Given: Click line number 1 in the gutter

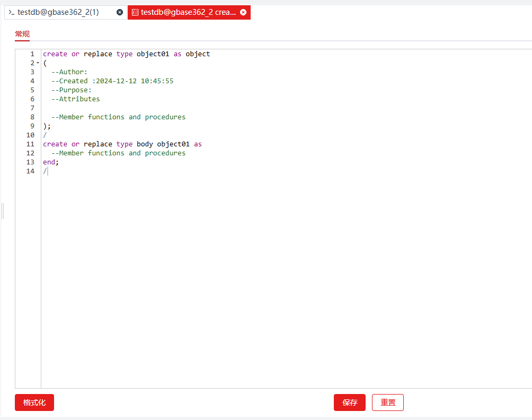Looking at the screenshot, I should pos(32,54).
